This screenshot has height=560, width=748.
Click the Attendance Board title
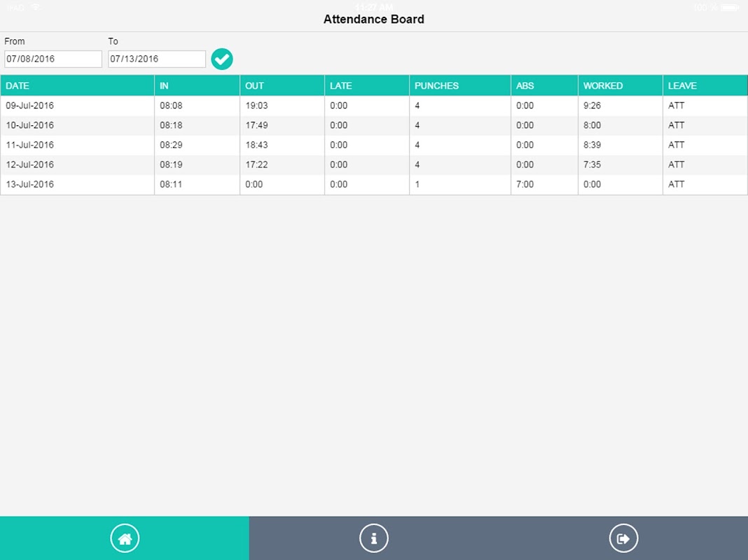tap(373, 19)
